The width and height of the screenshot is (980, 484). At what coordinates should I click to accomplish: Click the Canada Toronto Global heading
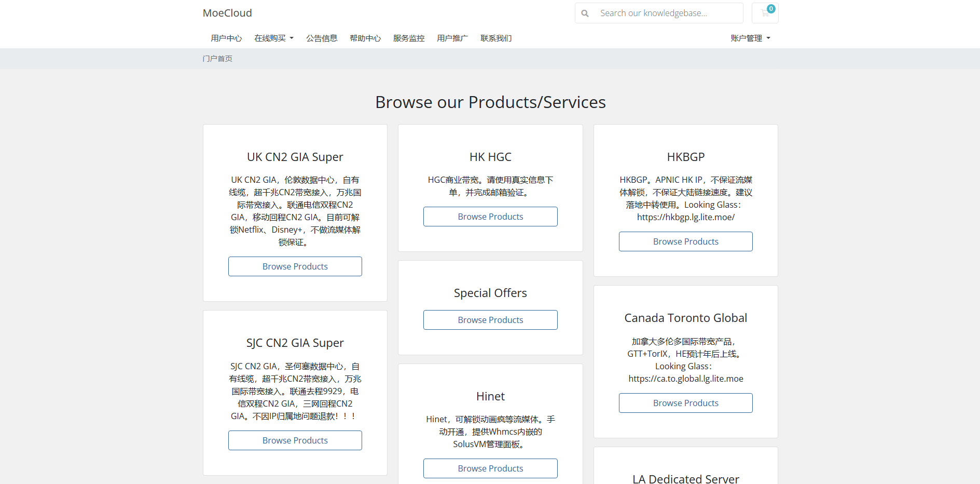tap(686, 318)
